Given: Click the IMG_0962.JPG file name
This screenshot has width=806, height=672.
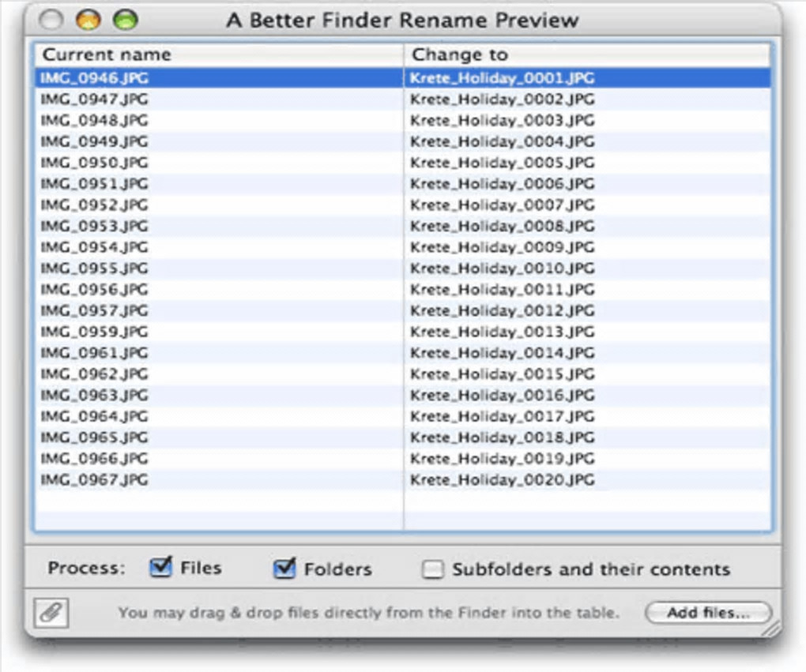Looking at the screenshot, I should tap(95, 374).
